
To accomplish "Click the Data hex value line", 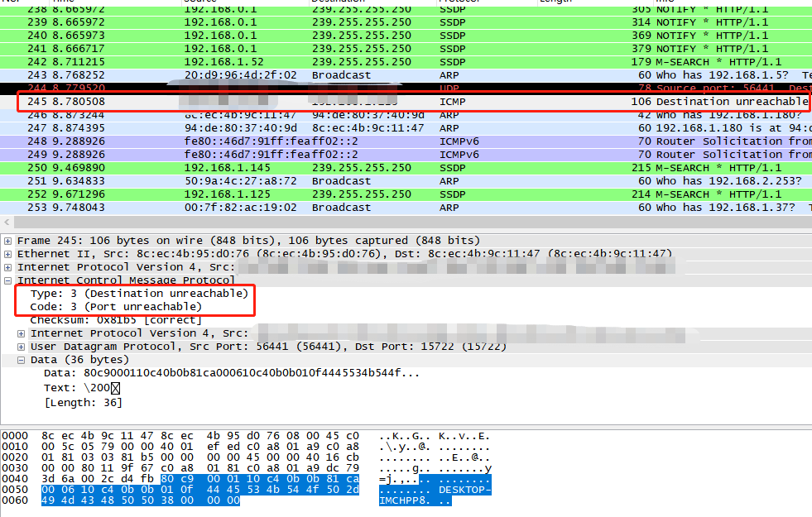I will pos(232,373).
